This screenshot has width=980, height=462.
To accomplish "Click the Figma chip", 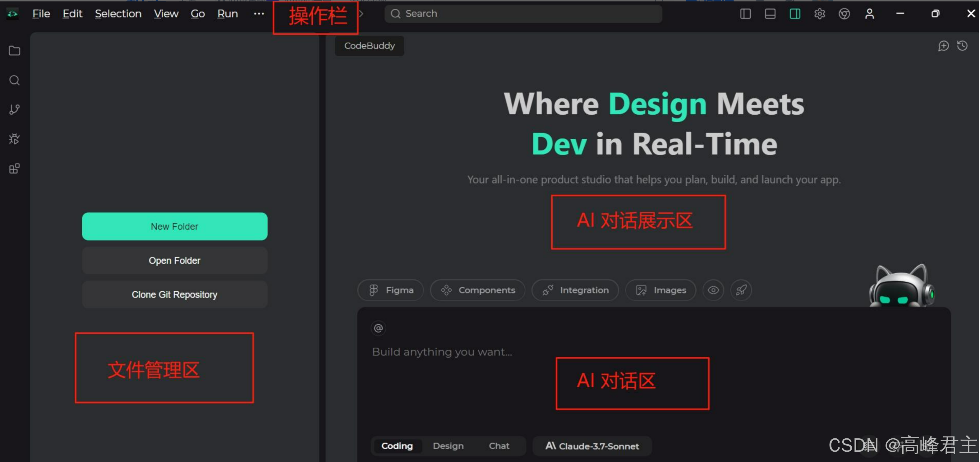I will (x=391, y=290).
